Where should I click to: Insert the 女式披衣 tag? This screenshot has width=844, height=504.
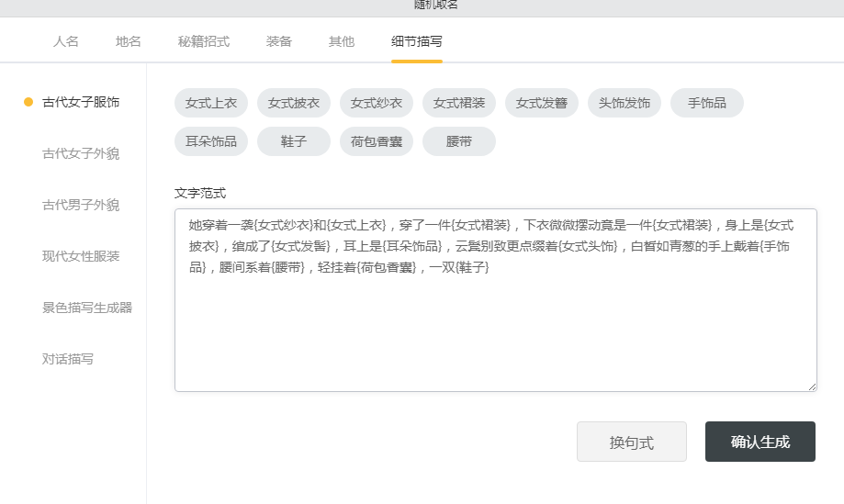tap(294, 103)
